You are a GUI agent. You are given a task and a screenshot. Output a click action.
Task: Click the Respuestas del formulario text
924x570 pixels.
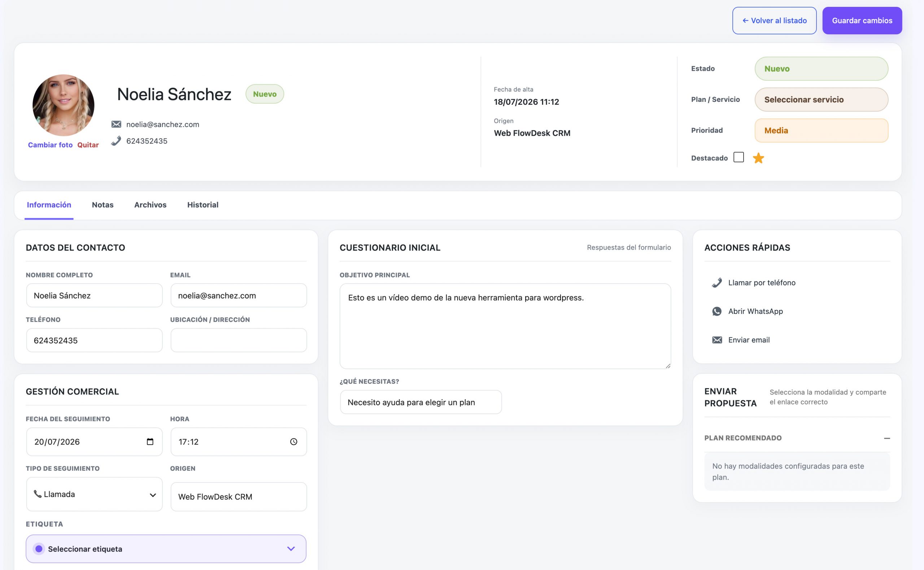point(629,247)
